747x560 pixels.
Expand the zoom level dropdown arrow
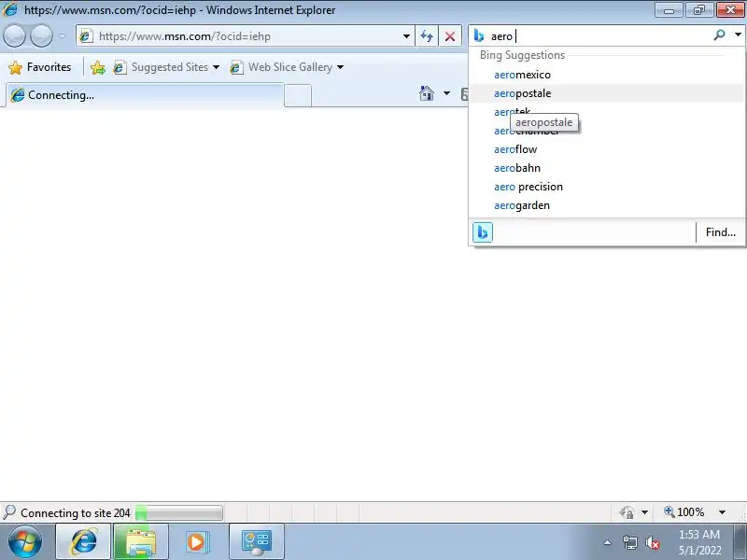coord(722,512)
